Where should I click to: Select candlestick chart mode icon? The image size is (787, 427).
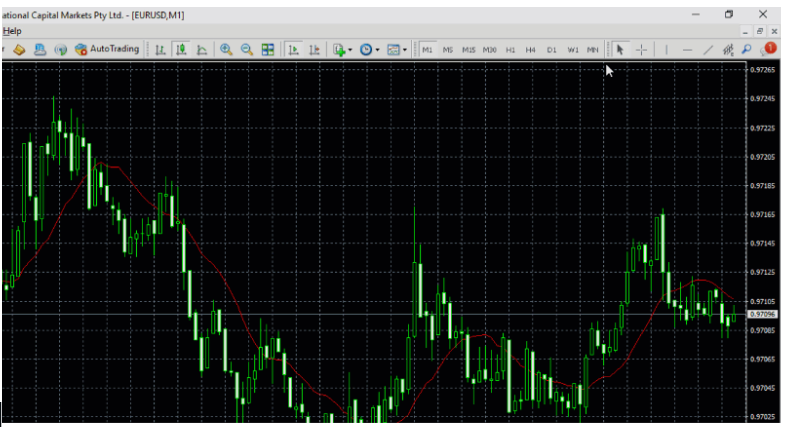pos(181,49)
